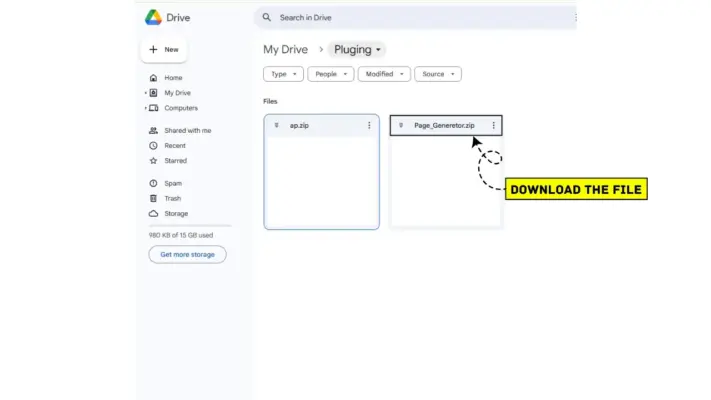The height and width of the screenshot is (400, 711).
Task: Expand the My Drive tree arrow
Action: [146, 93]
